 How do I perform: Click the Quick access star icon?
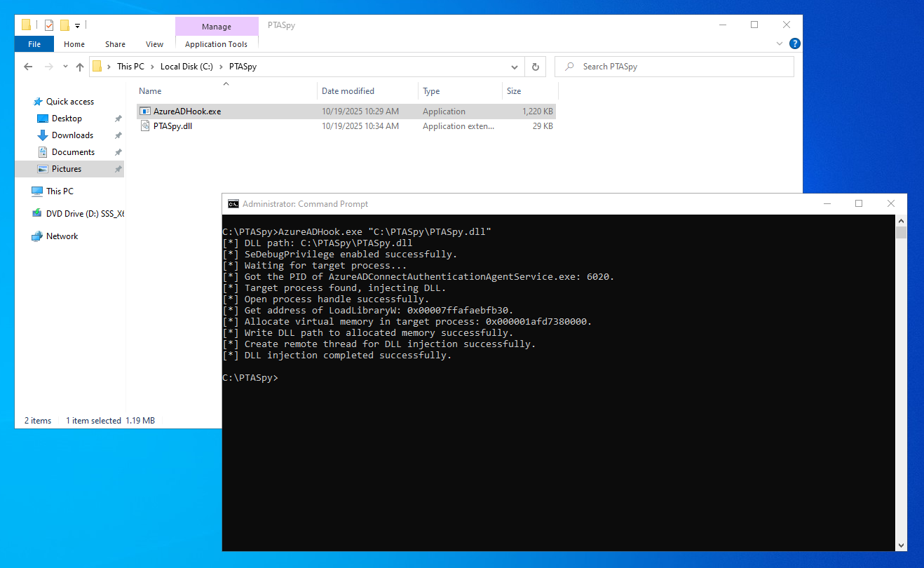pos(38,102)
